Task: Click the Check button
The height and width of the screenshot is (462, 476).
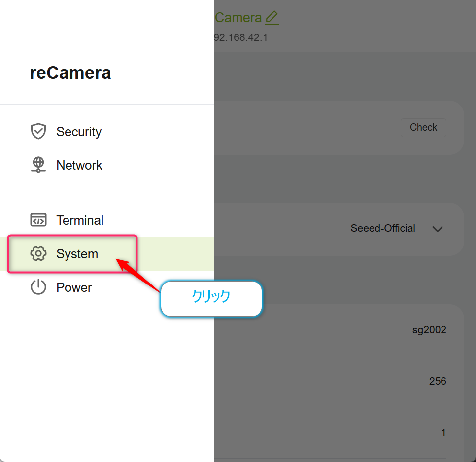Action: pyautogui.click(x=423, y=127)
